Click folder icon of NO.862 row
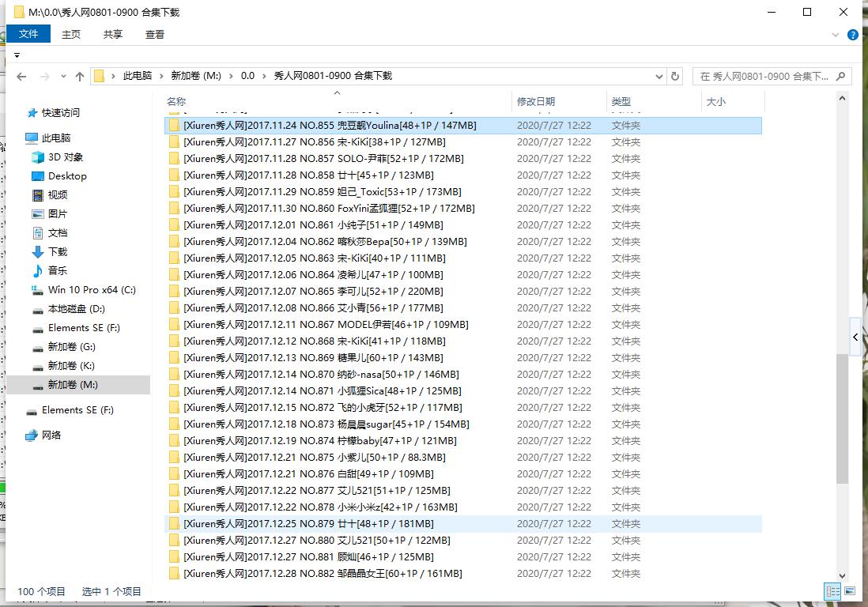The height and width of the screenshot is (607, 868). pos(174,242)
